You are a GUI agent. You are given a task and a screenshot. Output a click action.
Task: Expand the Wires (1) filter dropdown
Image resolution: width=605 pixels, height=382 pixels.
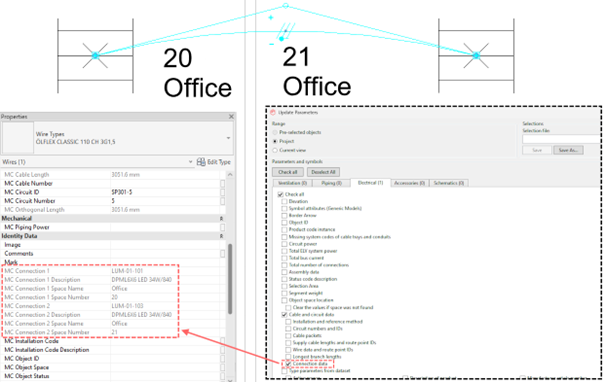point(190,162)
